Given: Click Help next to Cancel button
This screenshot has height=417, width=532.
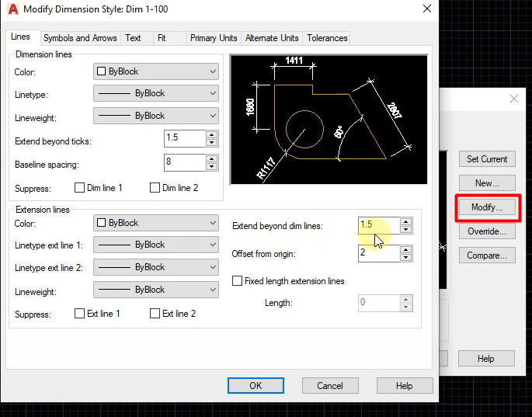Looking at the screenshot, I should [x=405, y=386].
